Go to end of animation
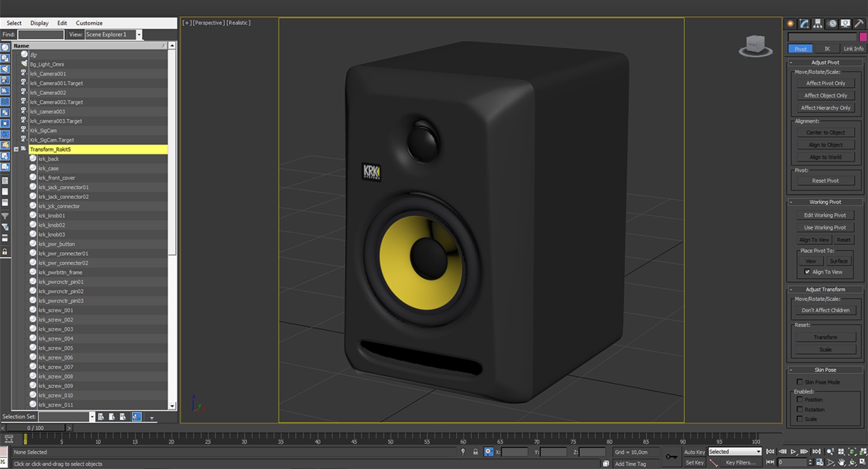The image size is (868, 469). 816,451
